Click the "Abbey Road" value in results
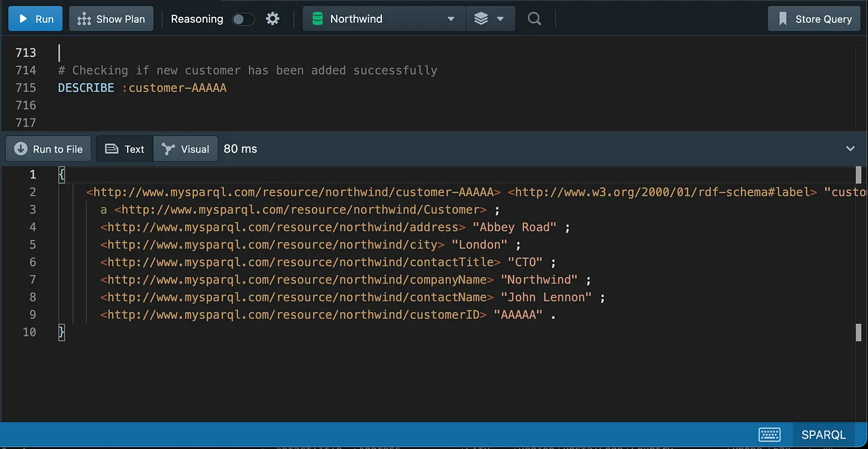Screen dimensions: 868x449 click(515, 227)
